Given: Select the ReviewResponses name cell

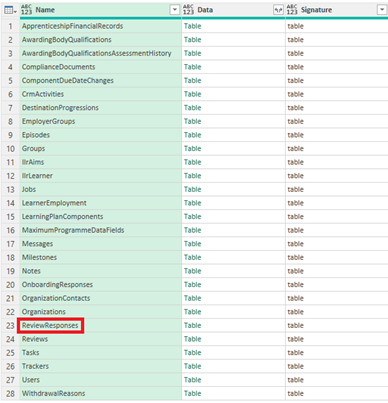Looking at the screenshot, I should pyautogui.click(x=101, y=325).
